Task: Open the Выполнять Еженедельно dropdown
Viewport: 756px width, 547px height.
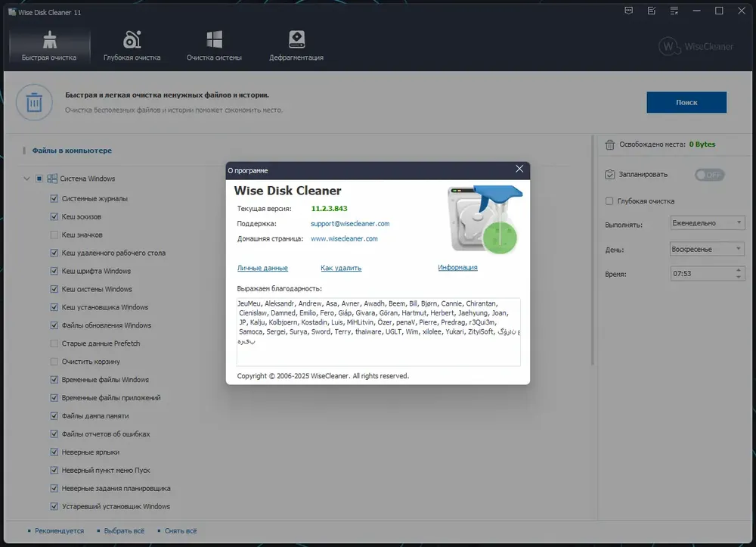Action: click(707, 223)
